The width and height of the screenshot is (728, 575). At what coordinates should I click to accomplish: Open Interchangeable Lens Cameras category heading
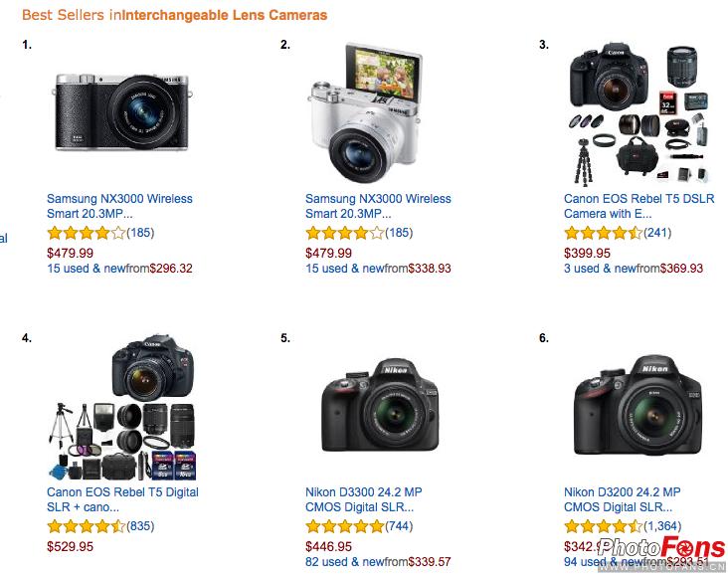[x=224, y=15]
